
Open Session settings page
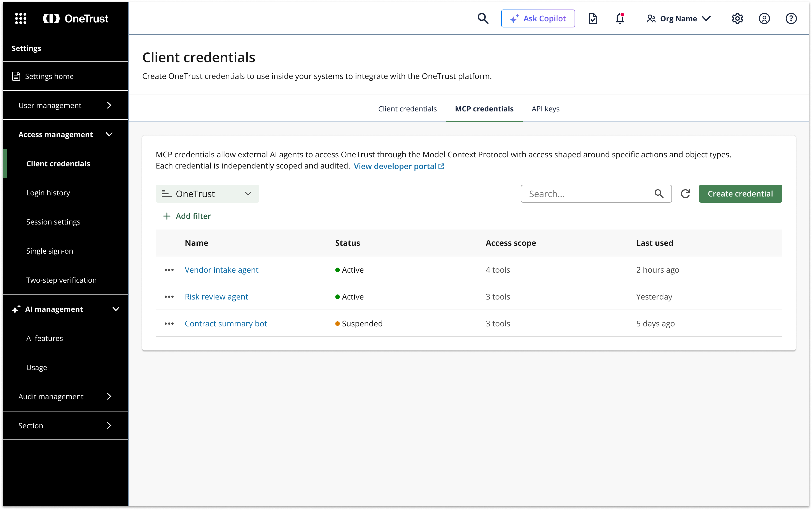coord(66,222)
